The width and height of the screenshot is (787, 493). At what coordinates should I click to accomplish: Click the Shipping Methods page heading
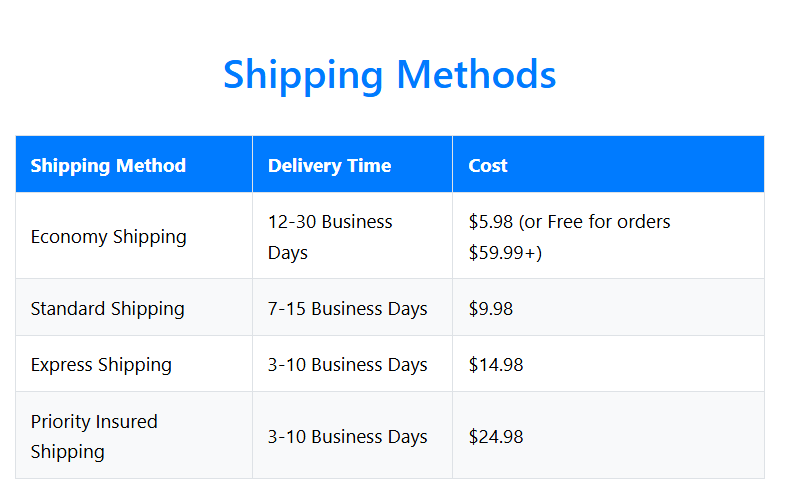389,75
